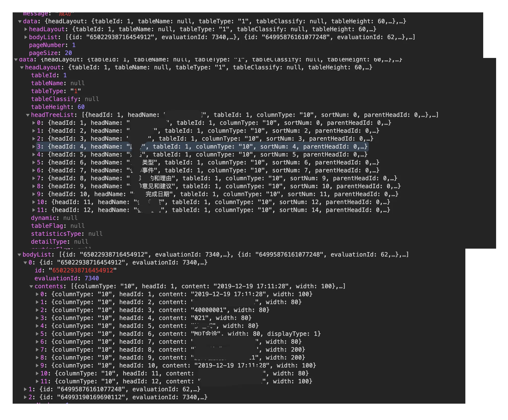The height and width of the screenshot is (420, 508).
Task: Expand contents item with content "021"
Action: 37,318
